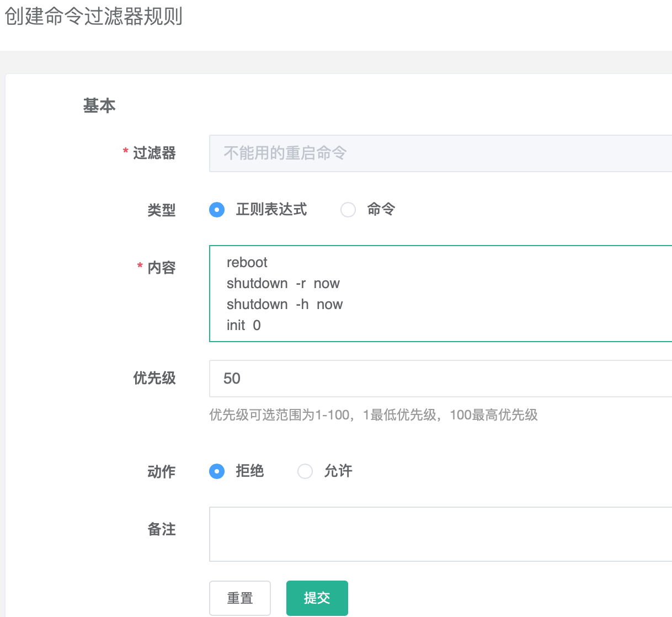672x617 pixels.
Task: Click the 'init 0' line in content
Action: click(x=243, y=326)
